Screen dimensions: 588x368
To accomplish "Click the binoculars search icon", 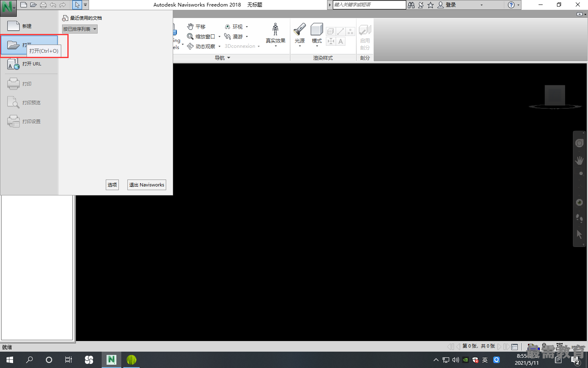I will coord(411,5).
